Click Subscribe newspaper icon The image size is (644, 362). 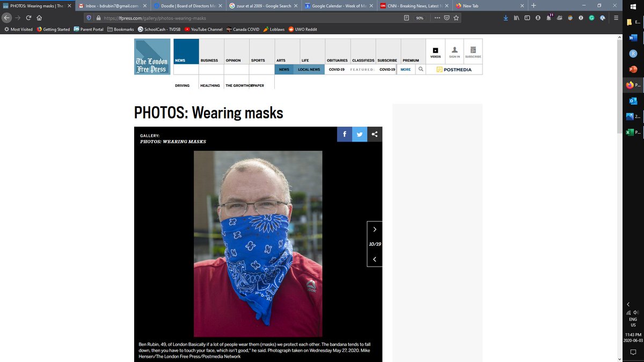tap(473, 52)
